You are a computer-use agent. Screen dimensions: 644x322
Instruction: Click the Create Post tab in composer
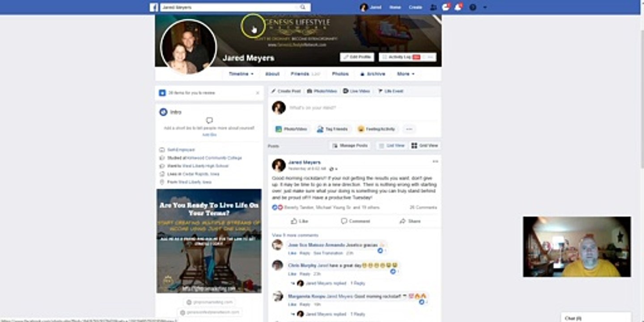(286, 91)
